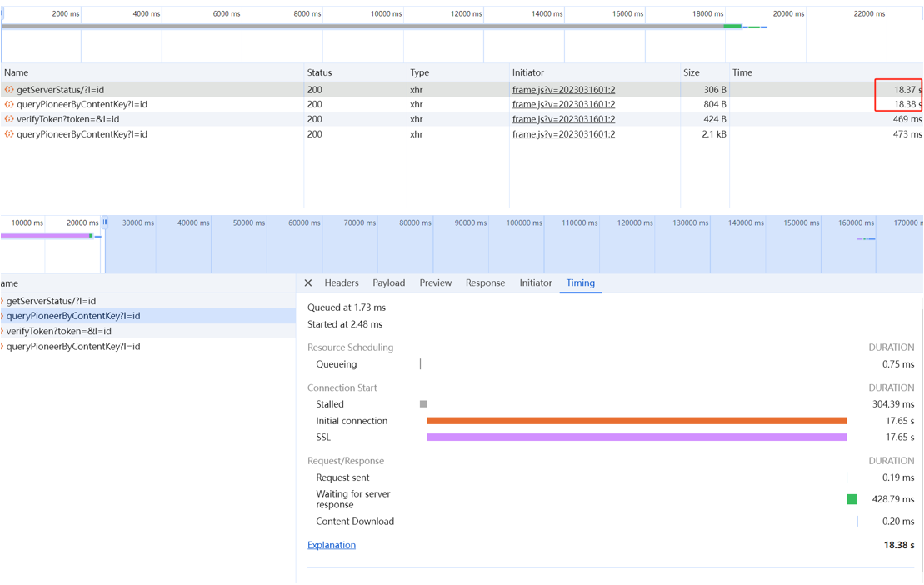Click the 424 B size cell
This screenshot has height=585, width=924.
click(x=715, y=119)
